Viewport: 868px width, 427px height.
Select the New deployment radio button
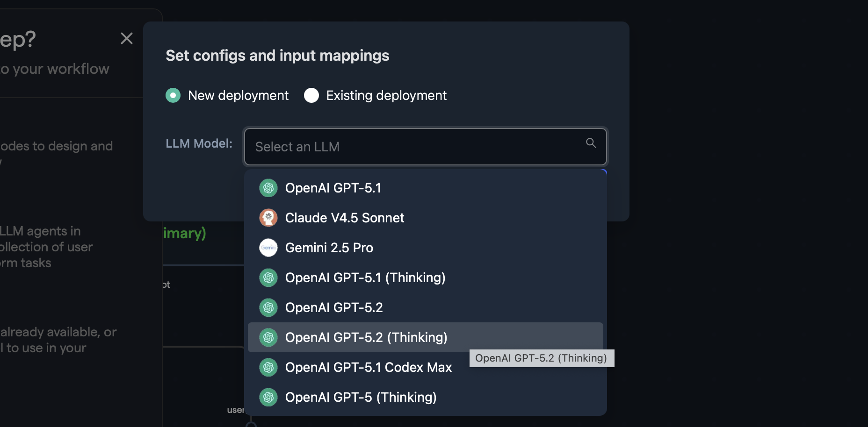173,95
